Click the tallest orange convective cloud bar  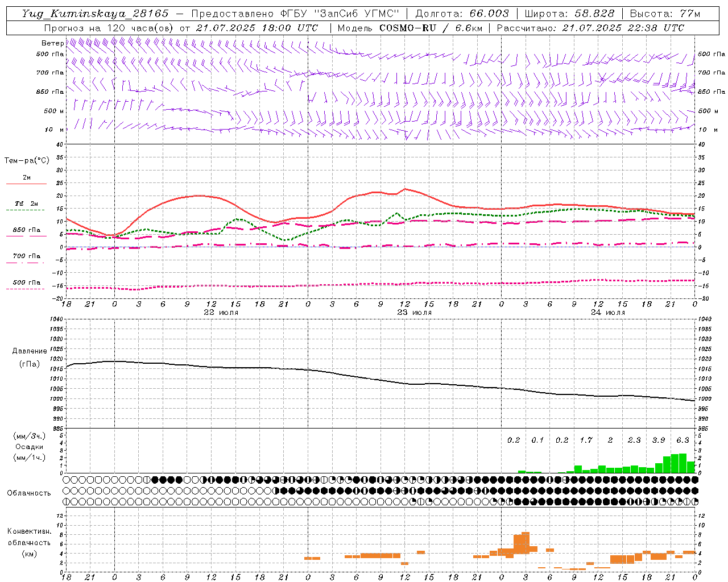pyautogui.click(x=526, y=543)
